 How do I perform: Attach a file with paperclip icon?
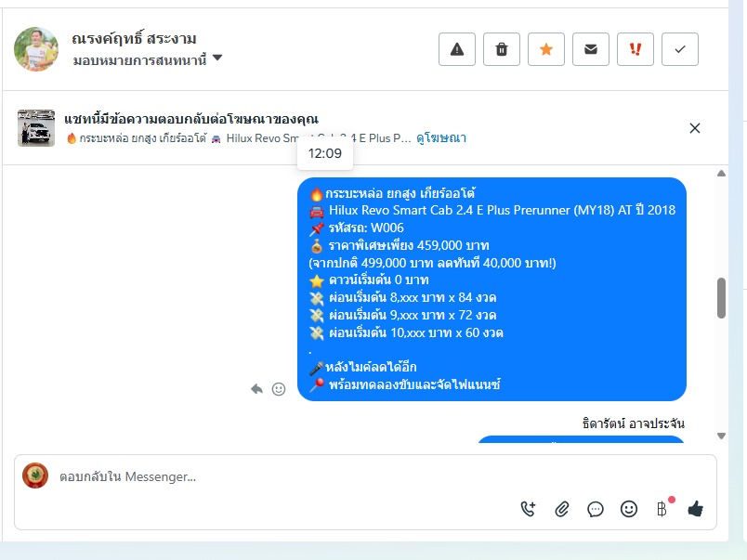point(562,509)
